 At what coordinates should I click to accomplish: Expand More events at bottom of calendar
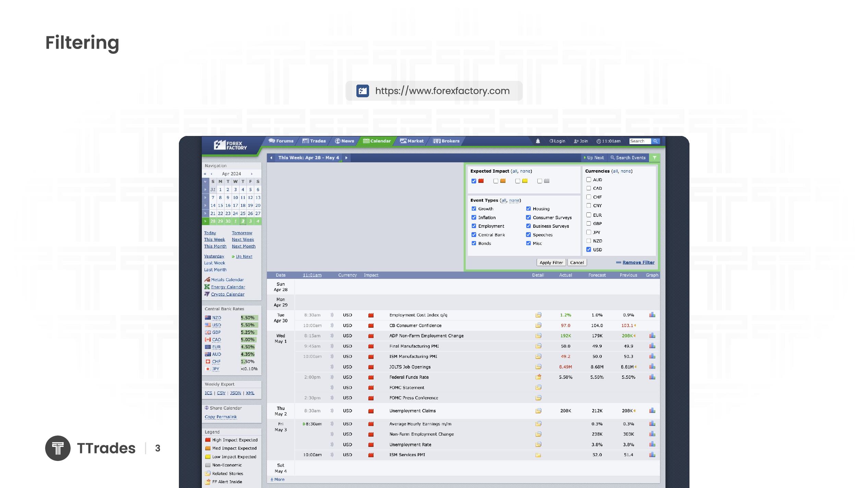click(x=278, y=479)
